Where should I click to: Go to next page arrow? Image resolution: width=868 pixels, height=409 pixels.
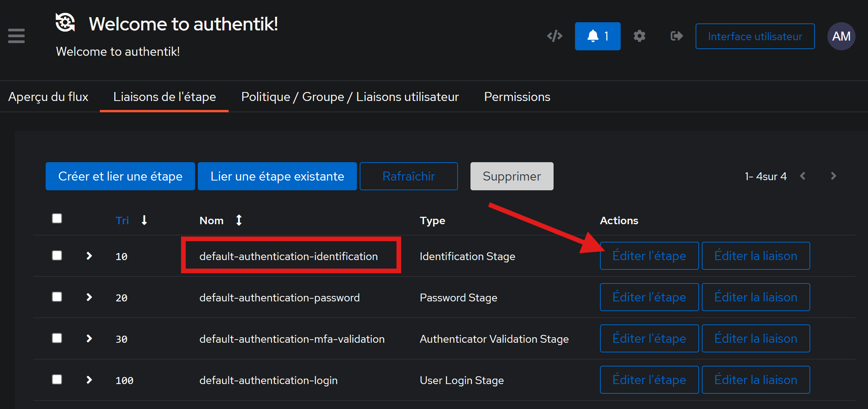(833, 176)
